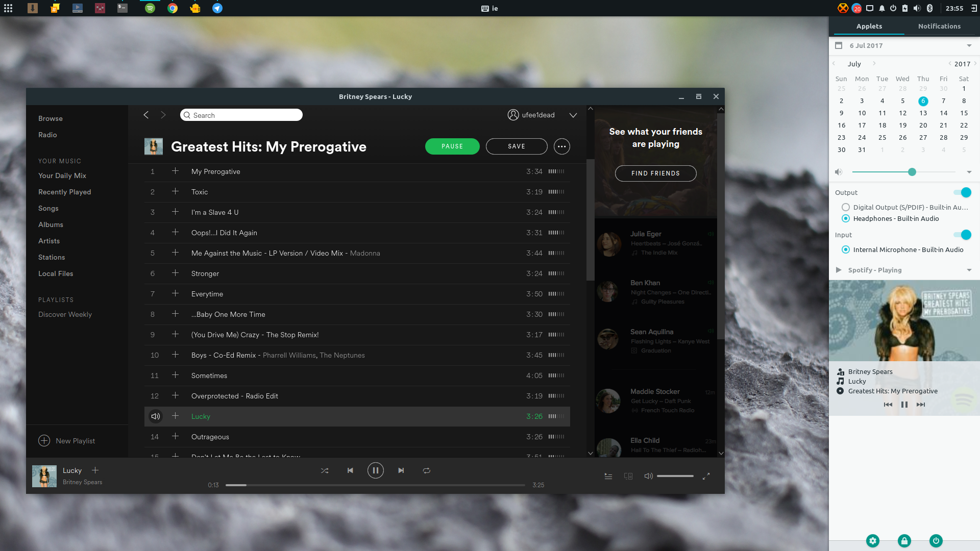
Task: Click the SAVE album button
Action: pos(517,146)
